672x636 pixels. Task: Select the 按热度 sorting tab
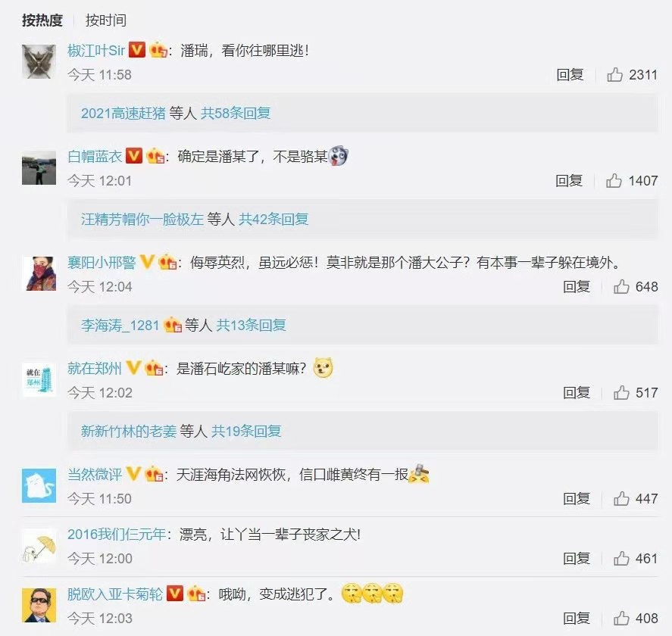pyautogui.click(x=42, y=20)
